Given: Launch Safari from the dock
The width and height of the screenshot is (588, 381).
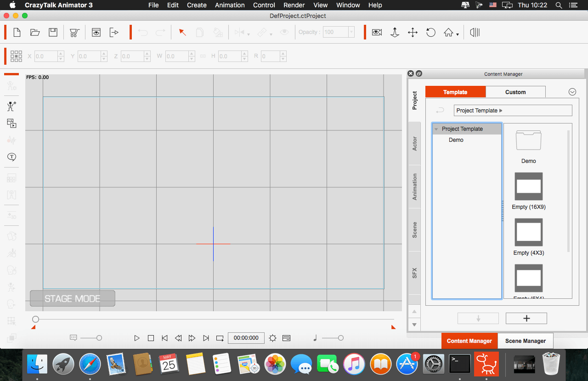Looking at the screenshot, I should [90, 364].
